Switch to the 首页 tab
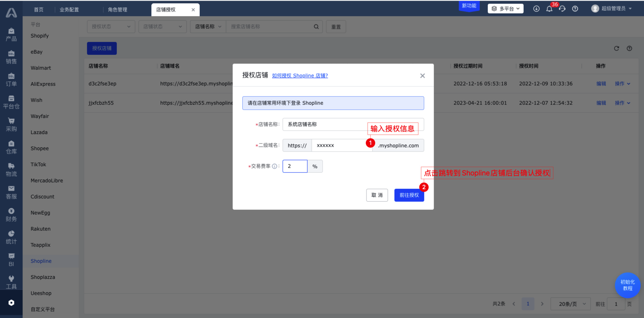The height and width of the screenshot is (318, 644). pyautogui.click(x=39, y=10)
